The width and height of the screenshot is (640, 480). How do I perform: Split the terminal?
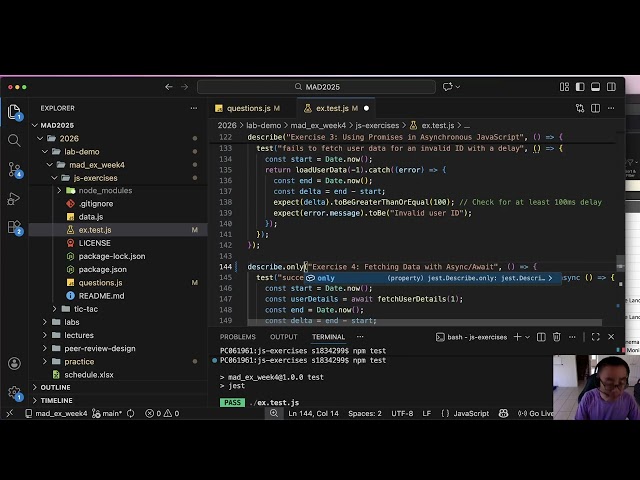tap(541, 337)
